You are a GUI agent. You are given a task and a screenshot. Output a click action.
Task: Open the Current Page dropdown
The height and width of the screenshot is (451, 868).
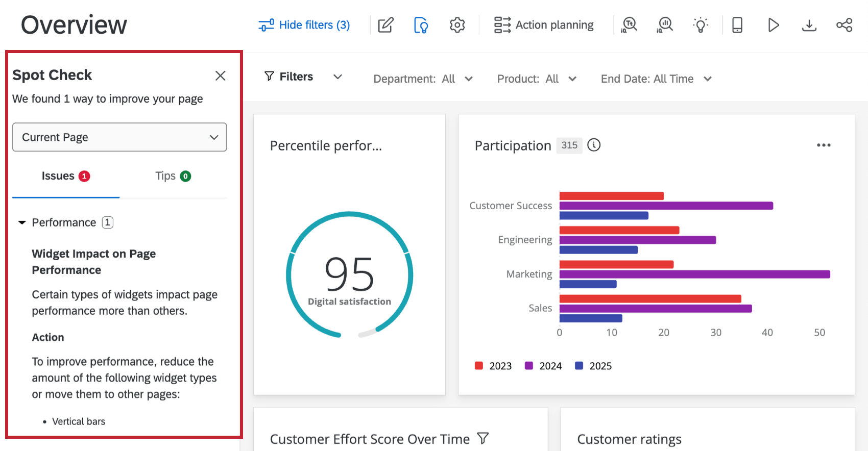(119, 137)
